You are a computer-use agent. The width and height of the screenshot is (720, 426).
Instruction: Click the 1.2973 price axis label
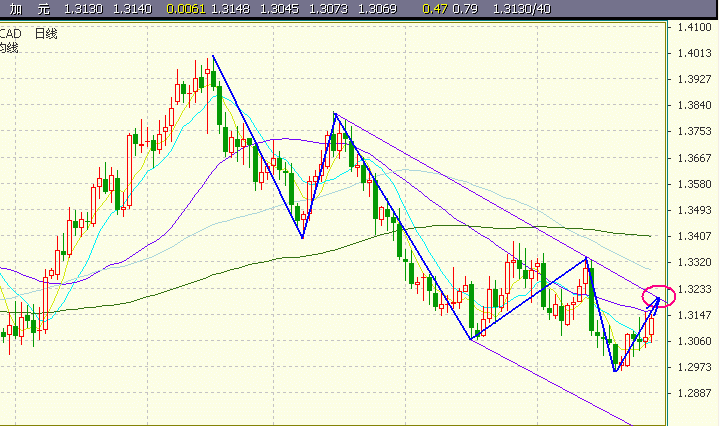click(x=695, y=367)
